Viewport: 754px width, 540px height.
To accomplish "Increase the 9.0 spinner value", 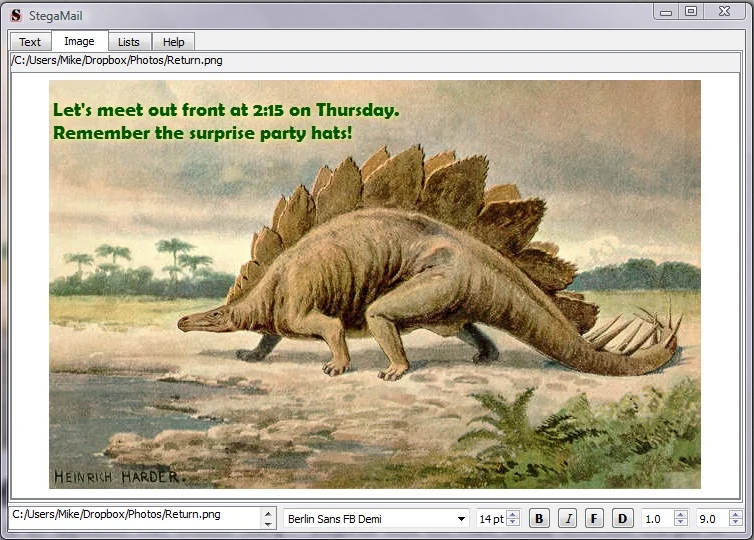I will pyautogui.click(x=735, y=515).
